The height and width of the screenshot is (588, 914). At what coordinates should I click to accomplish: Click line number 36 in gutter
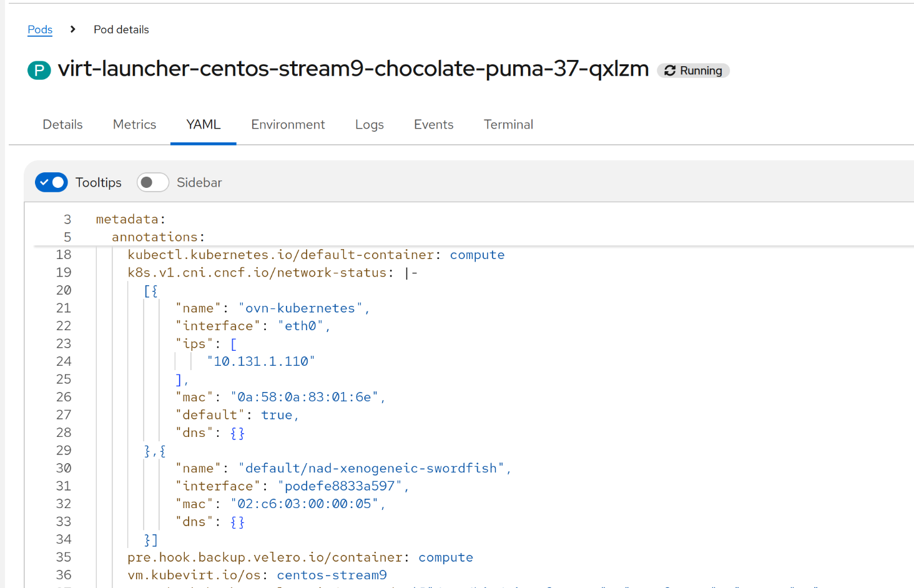64,575
